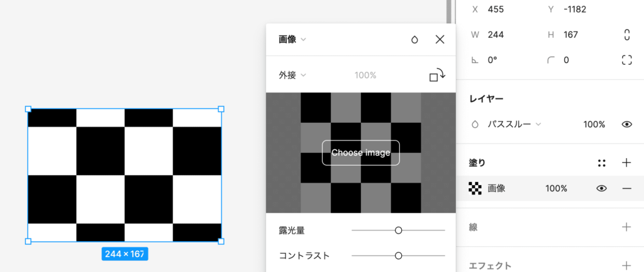Click the Choose image button
This screenshot has height=272, width=644.
point(361,152)
